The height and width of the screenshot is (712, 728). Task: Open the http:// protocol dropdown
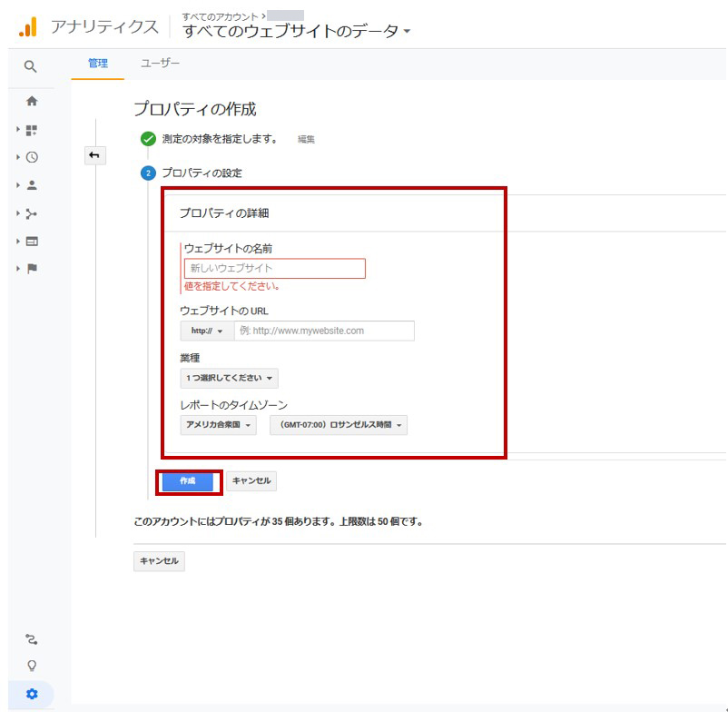click(207, 331)
